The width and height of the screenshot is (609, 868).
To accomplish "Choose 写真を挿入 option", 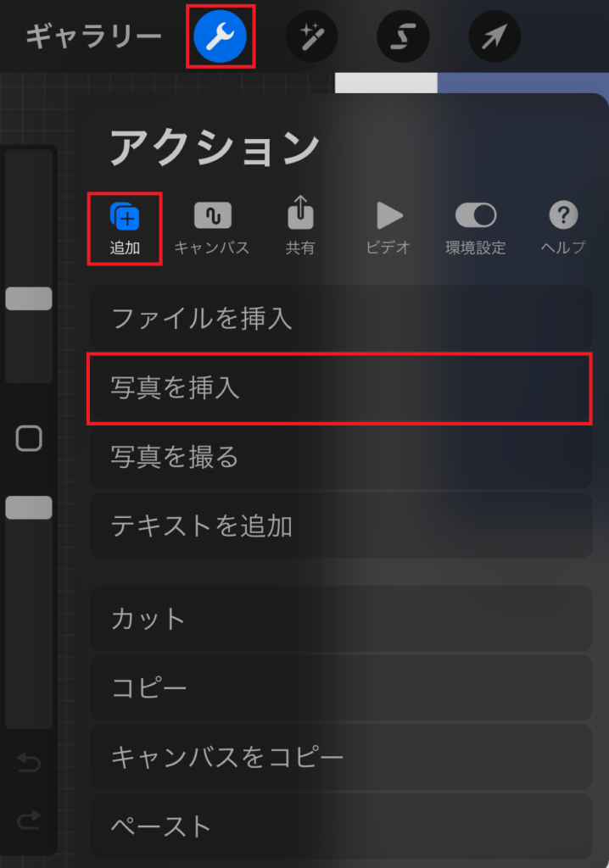I will click(341, 387).
